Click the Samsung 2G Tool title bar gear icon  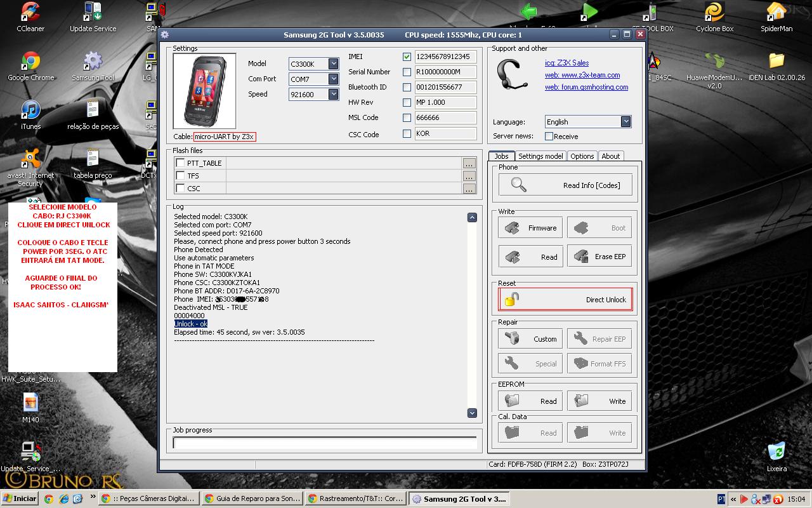(x=165, y=35)
